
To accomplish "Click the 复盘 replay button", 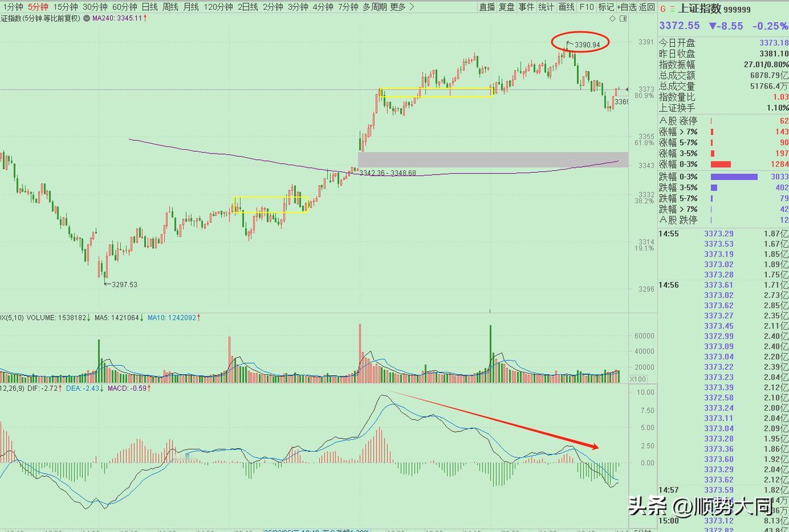I will [x=507, y=7].
